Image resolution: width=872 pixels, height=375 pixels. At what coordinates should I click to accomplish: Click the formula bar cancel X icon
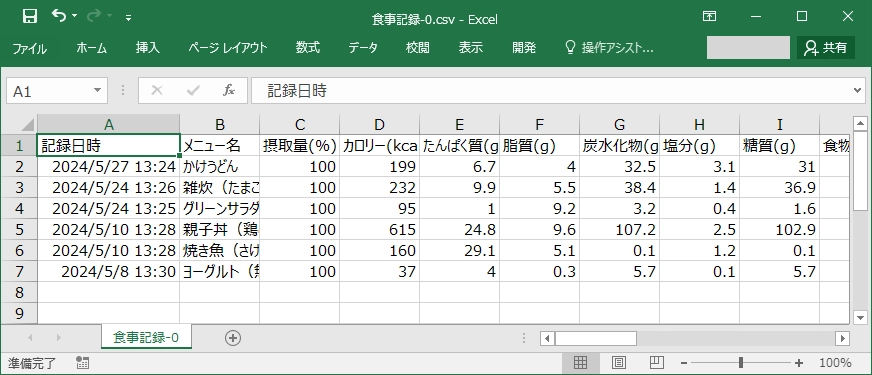157,91
